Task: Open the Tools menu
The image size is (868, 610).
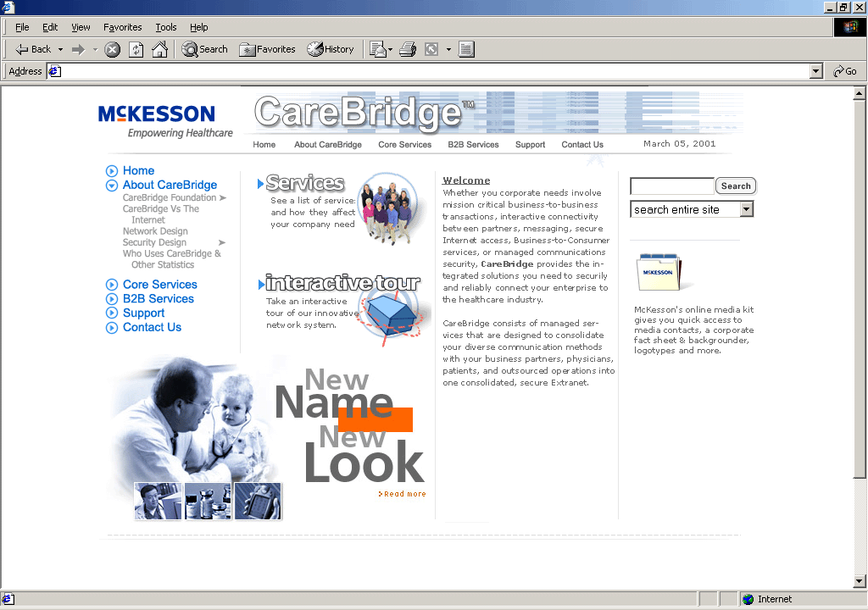Action: click(x=165, y=27)
